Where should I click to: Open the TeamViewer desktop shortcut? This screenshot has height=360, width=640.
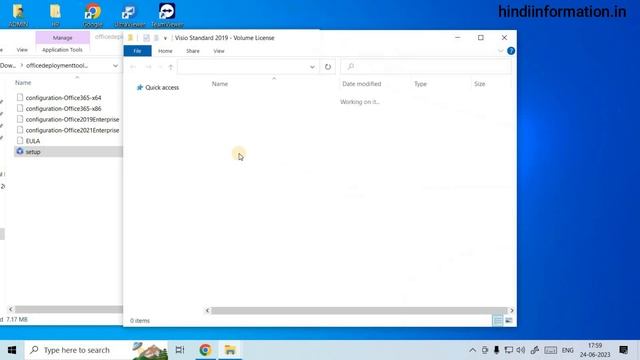[167, 15]
